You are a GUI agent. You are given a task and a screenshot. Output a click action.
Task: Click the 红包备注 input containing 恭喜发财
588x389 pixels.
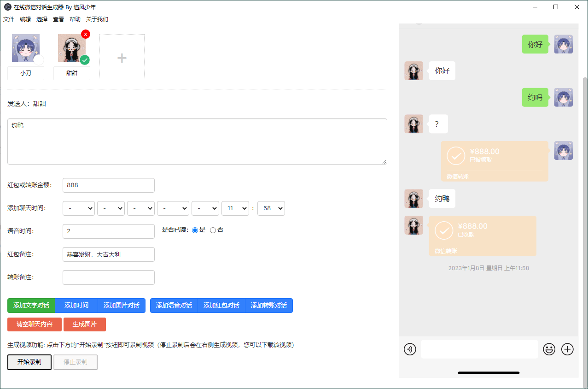click(x=108, y=254)
